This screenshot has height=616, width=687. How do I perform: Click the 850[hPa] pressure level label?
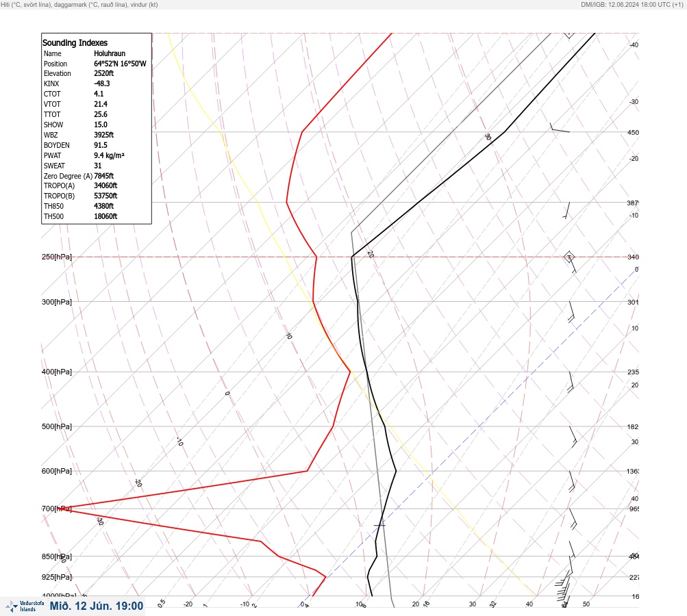57,556
